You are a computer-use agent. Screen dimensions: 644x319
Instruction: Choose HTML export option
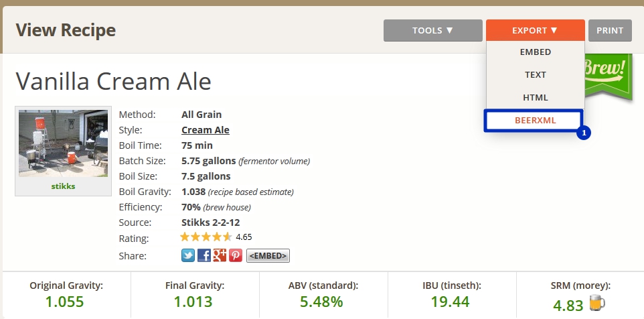[535, 98]
